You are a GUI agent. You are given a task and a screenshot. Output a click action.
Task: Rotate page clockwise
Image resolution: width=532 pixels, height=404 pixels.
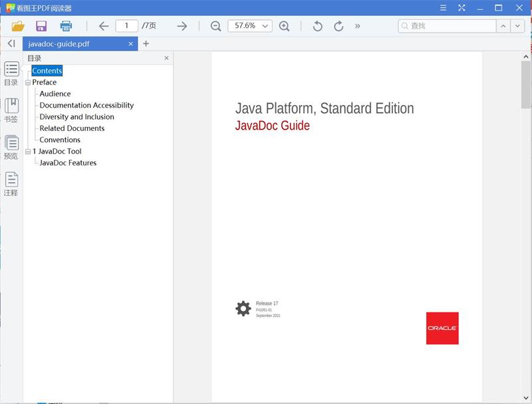338,26
